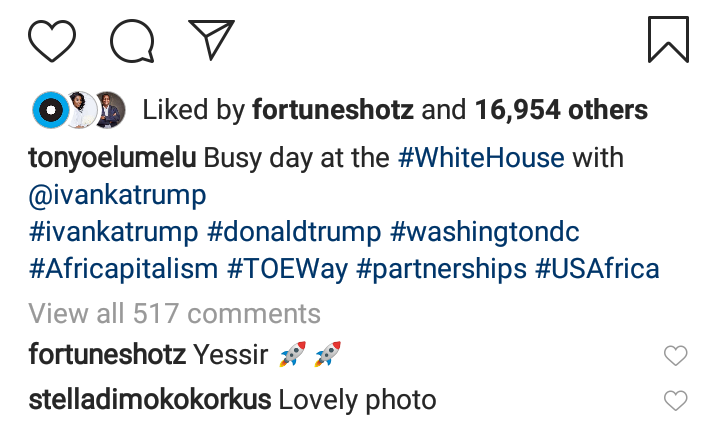Like fortuneshotz's Yessir comment
The height and width of the screenshot is (428, 720).
[676, 355]
